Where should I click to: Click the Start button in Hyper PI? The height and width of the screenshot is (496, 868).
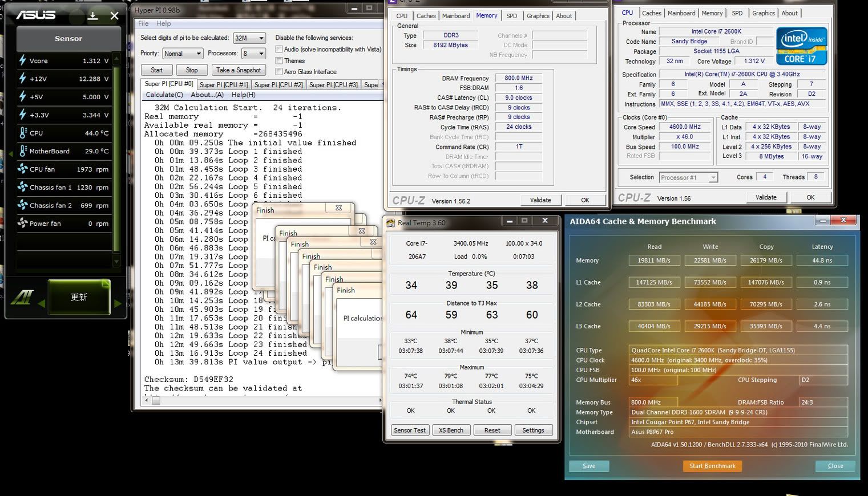click(157, 70)
